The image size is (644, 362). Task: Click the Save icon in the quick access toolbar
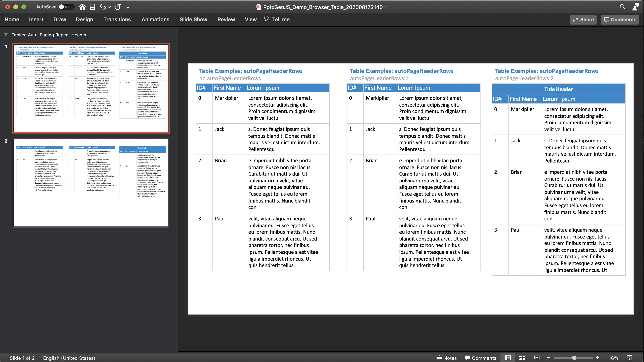click(92, 7)
